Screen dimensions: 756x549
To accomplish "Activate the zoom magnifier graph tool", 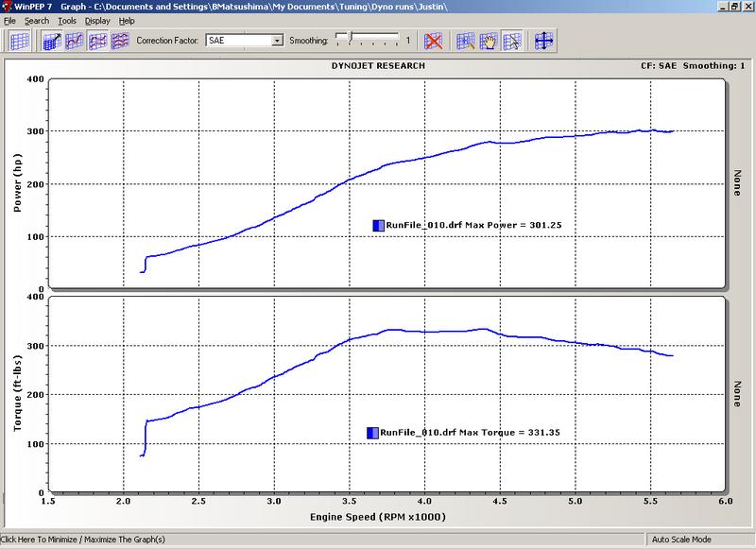I will click(466, 41).
